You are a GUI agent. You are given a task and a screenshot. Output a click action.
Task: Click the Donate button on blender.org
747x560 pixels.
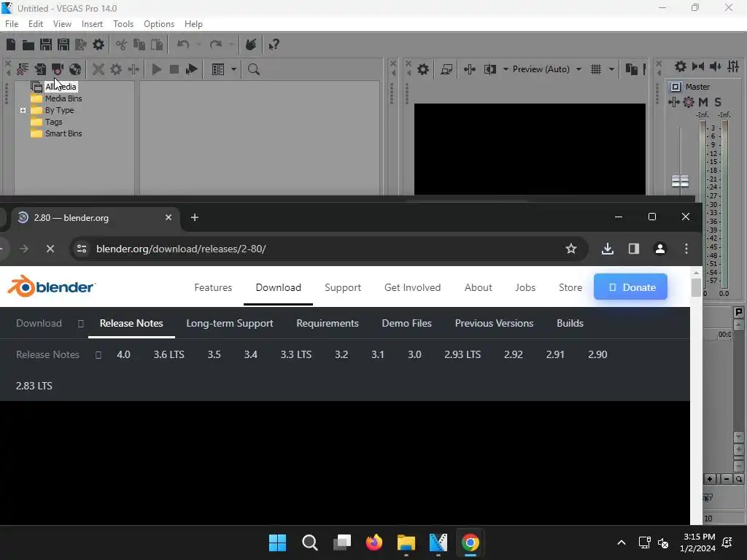tap(630, 287)
